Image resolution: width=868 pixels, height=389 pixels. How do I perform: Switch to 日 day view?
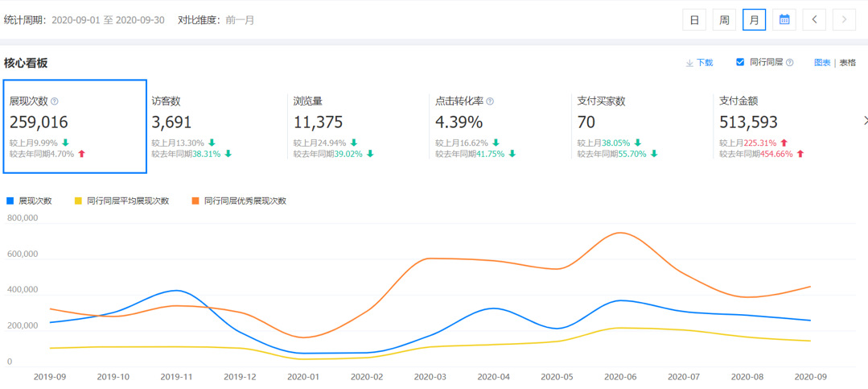pos(694,20)
